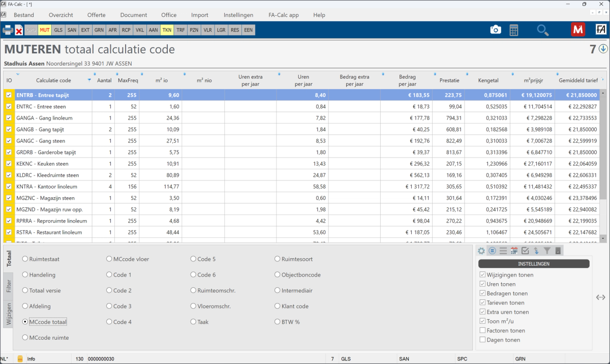The width and height of the screenshot is (610, 364).
Task: Open the FA-Calc app menu
Action: tap(284, 15)
